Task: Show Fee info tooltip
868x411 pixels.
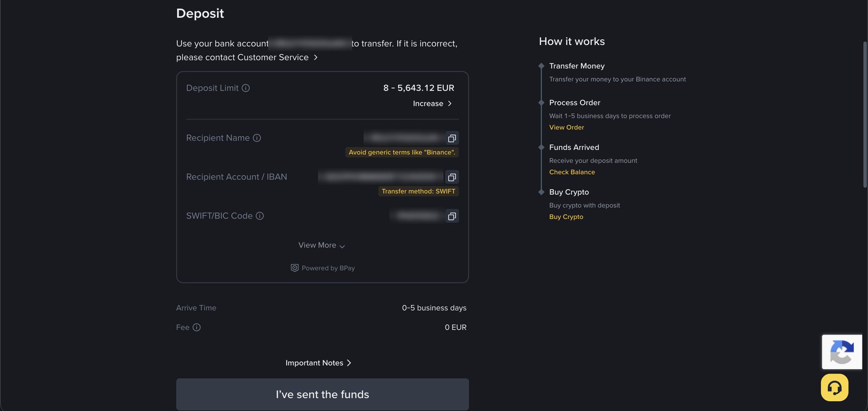Action: pyautogui.click(x=197, y=327)
